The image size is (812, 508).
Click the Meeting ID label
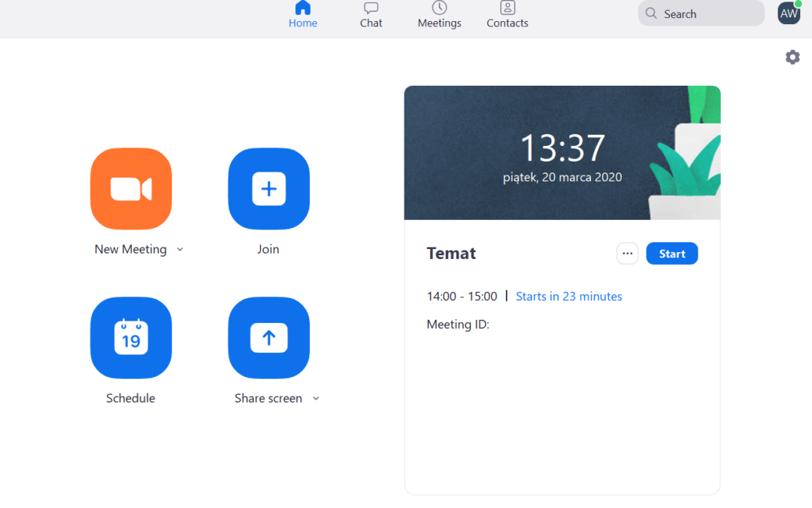tap(458, 324)
